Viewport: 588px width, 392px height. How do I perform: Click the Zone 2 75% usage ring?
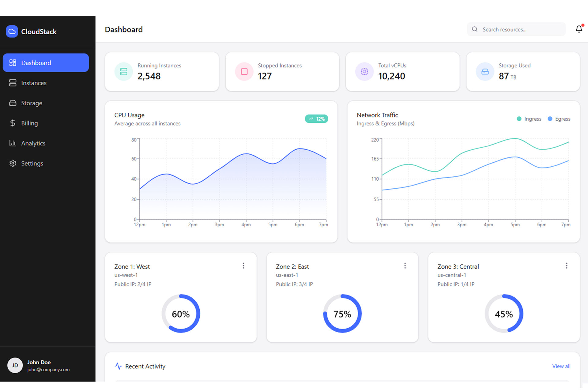342,314
